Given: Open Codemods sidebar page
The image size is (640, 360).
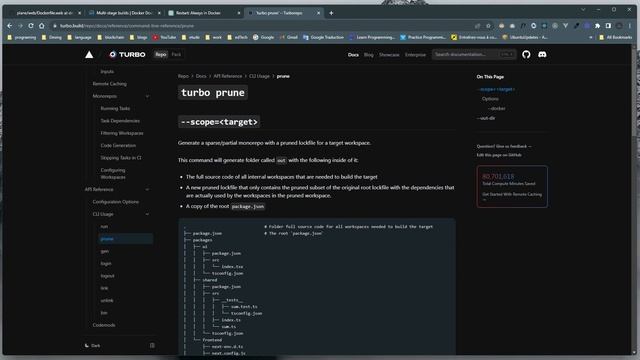Looking at the screenshot, I should [x=104, y=325].
